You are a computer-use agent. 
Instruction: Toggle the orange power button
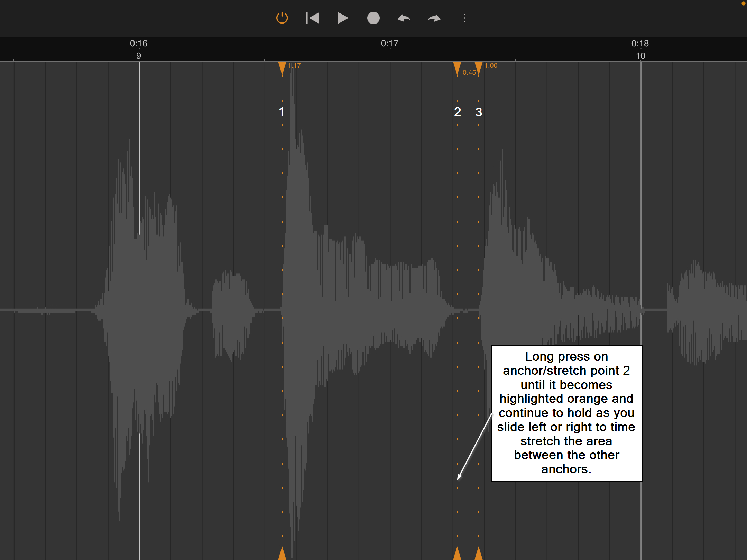pyautogui.click(x=282, y=18)
